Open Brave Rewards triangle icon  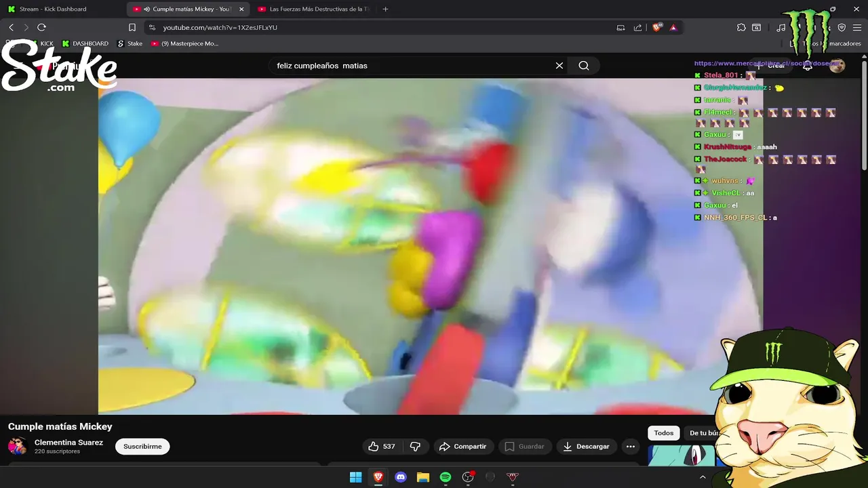(x=673, y=28)
